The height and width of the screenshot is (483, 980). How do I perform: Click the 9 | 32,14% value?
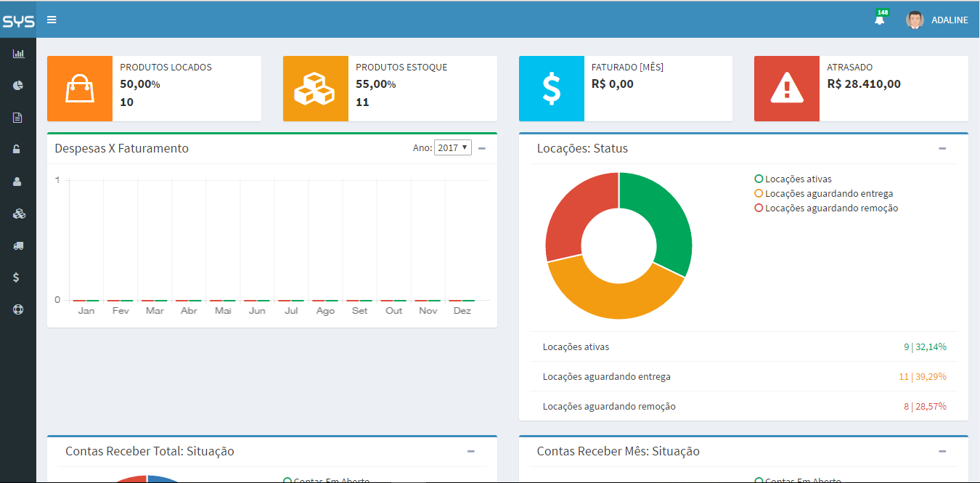coord(925,346)
